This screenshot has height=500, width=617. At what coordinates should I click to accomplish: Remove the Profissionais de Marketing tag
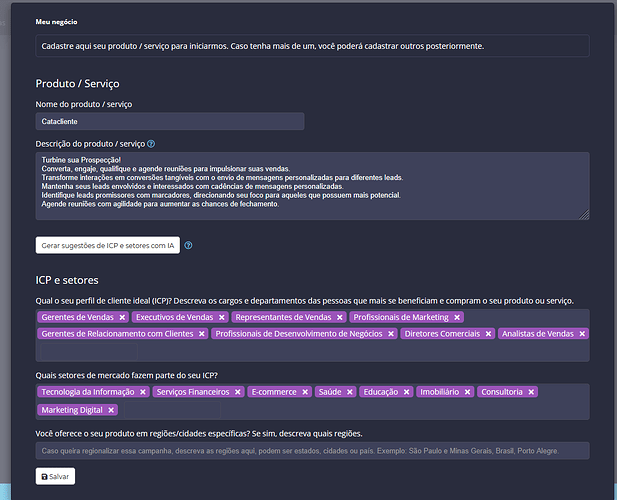click(x=457, y=317)
